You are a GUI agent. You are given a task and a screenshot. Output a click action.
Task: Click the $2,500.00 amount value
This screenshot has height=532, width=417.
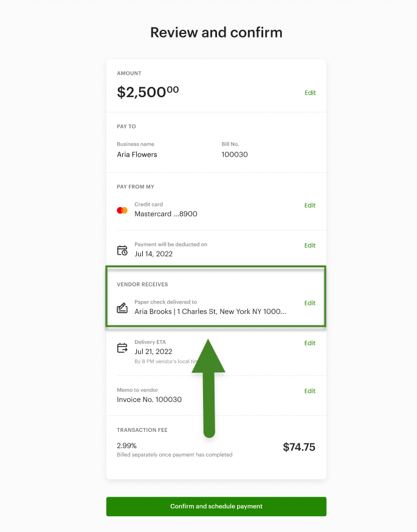tap(148, 92)
